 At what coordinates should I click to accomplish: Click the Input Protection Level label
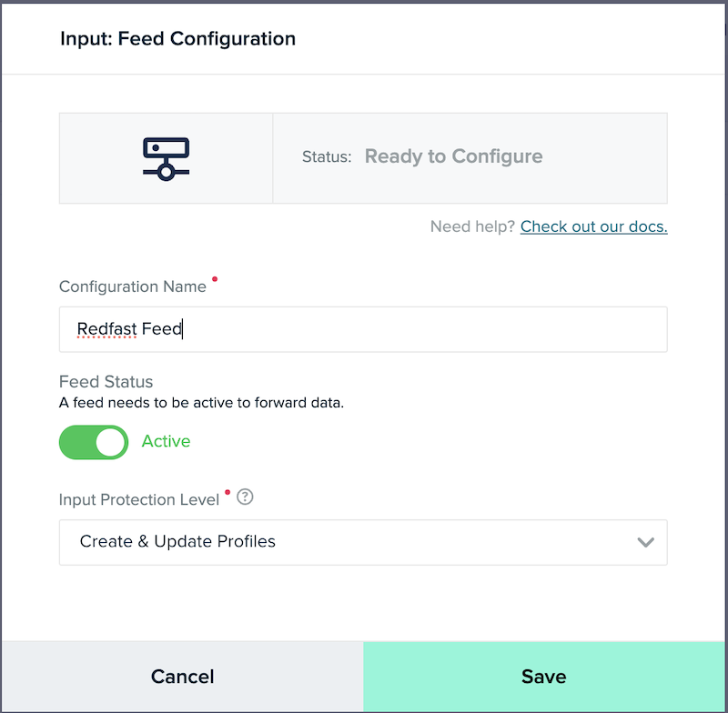tap(139, 499)
